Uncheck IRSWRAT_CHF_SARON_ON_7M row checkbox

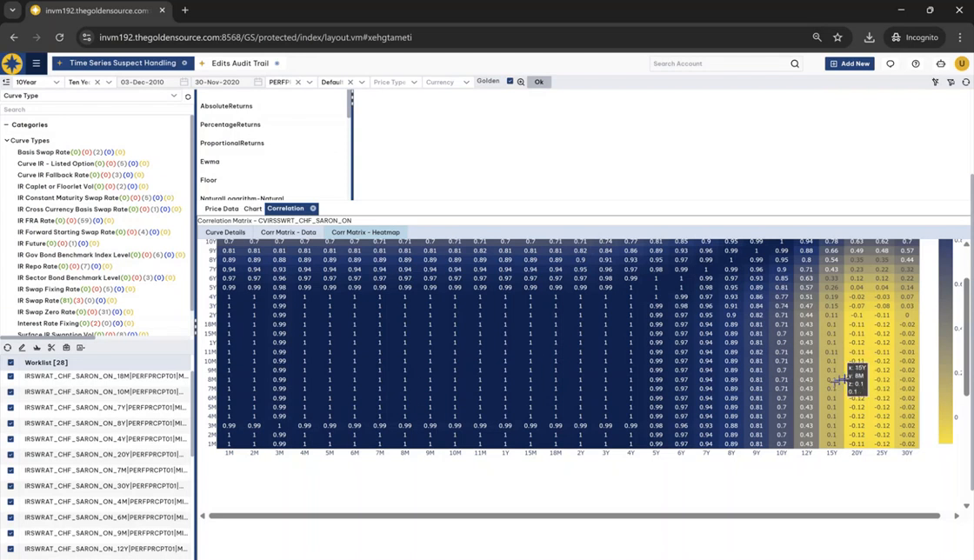[x=10, y=470]
